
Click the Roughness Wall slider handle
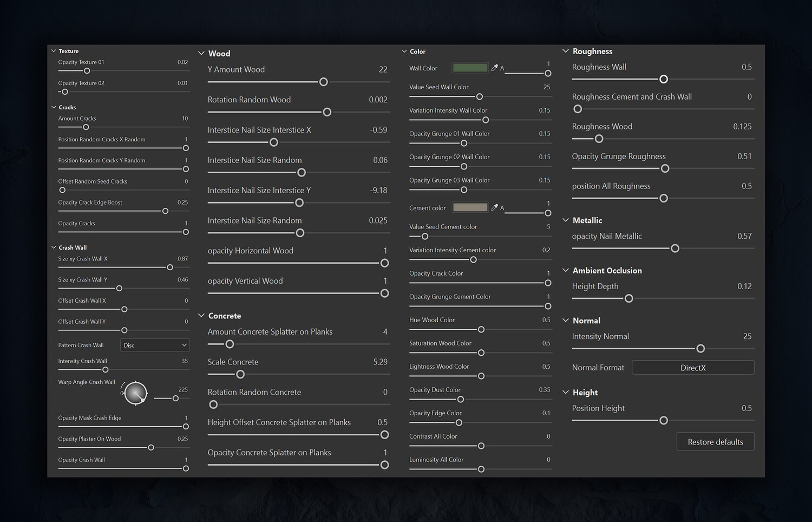point(664,79)
